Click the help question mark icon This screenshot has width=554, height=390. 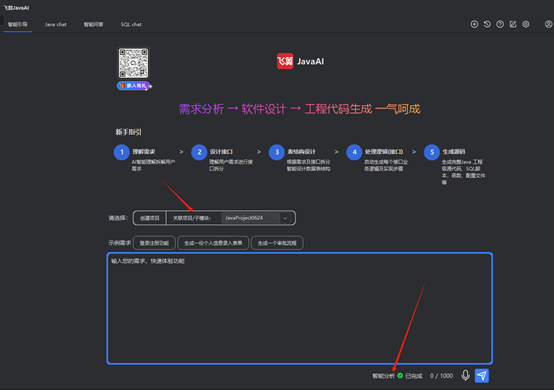tap(500, 24)
